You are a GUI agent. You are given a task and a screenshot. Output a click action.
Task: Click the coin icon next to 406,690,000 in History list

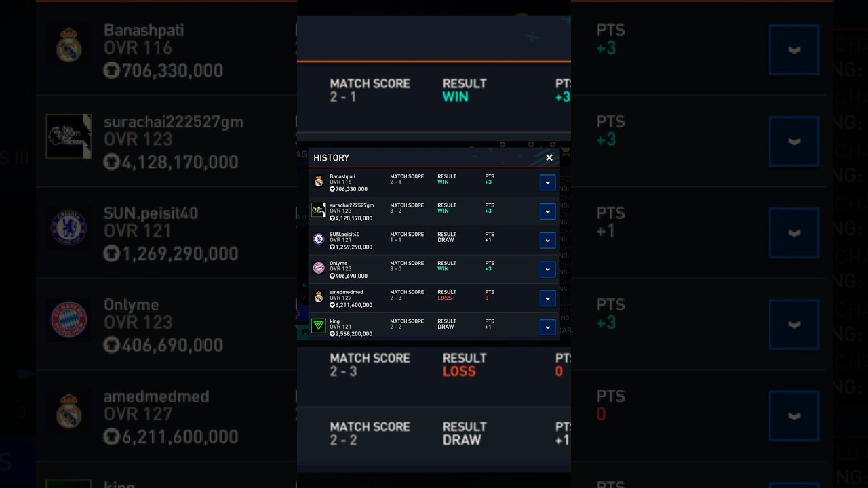[x=332, y=277]
